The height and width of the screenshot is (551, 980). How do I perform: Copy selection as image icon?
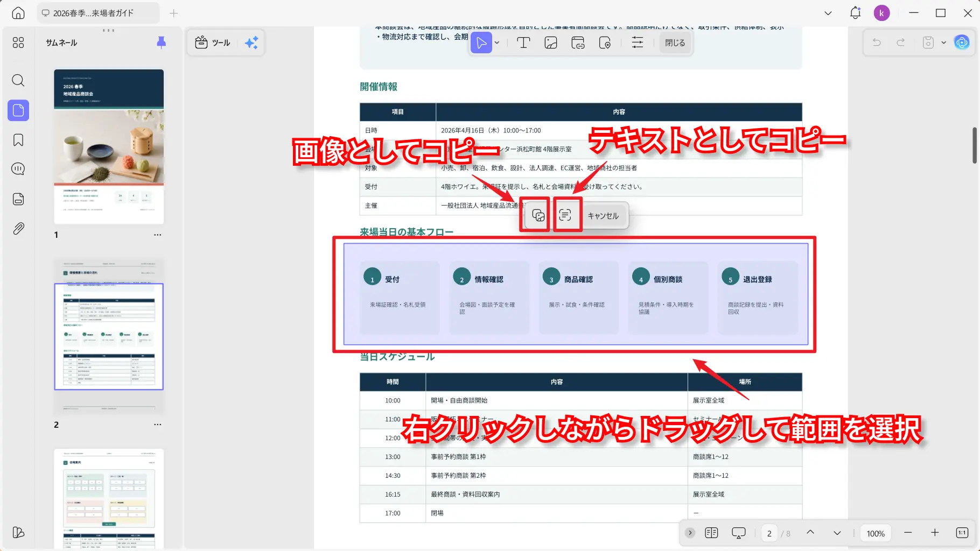pyautogui.click(x=538, y=215)
